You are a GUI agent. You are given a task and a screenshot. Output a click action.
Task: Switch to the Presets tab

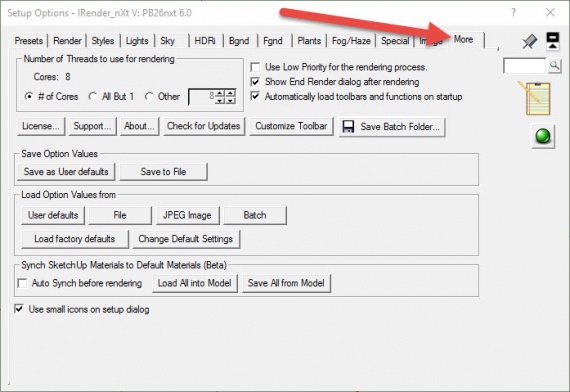pyautogui.click(x=29, y=41)
